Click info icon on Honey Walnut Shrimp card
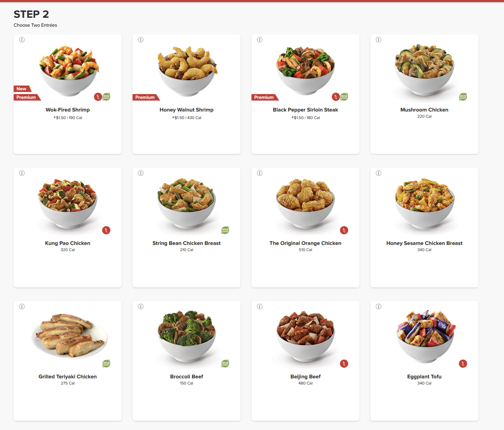The width and height of the screenshot is (504, 430). [x=141, y=40]
